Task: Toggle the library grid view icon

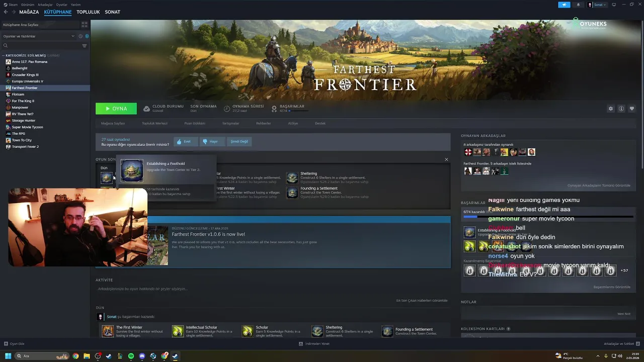Action: (x=85, y=25)
